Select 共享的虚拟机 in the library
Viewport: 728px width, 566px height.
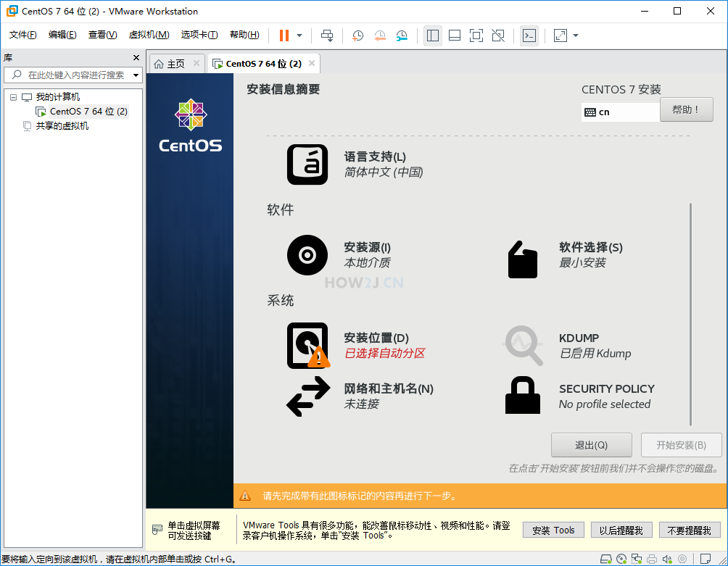click(62, 125)
